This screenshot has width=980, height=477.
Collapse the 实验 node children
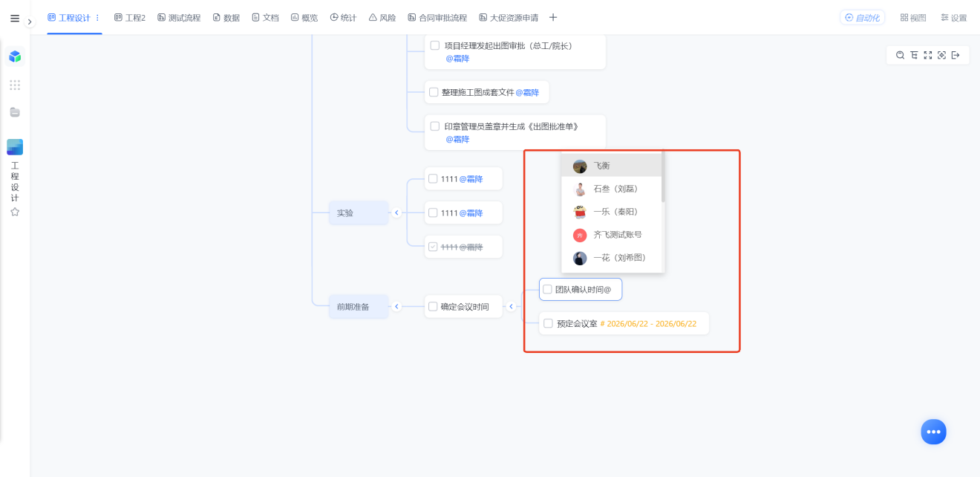(396, 212)
